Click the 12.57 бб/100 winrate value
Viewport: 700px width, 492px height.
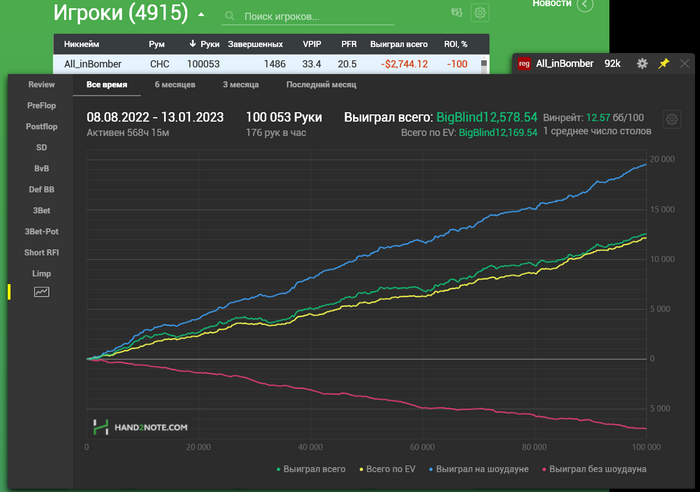pos(615,118)
